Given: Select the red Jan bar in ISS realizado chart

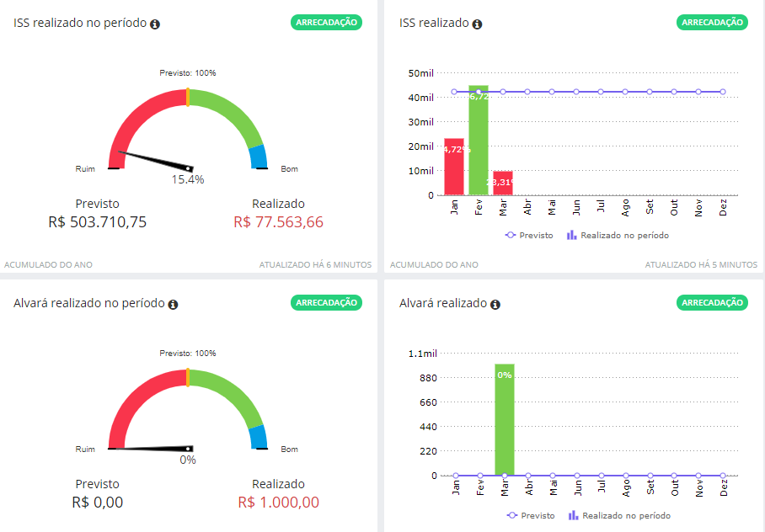Looking at the screenshot, I should click(454, 168).
